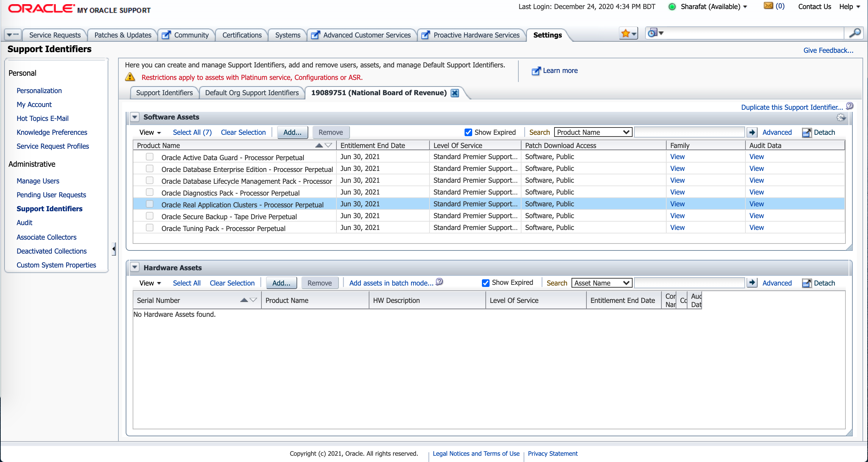
Task: Detach the Software Assets table
Action: pyautogui.click(x=818, y=132)
